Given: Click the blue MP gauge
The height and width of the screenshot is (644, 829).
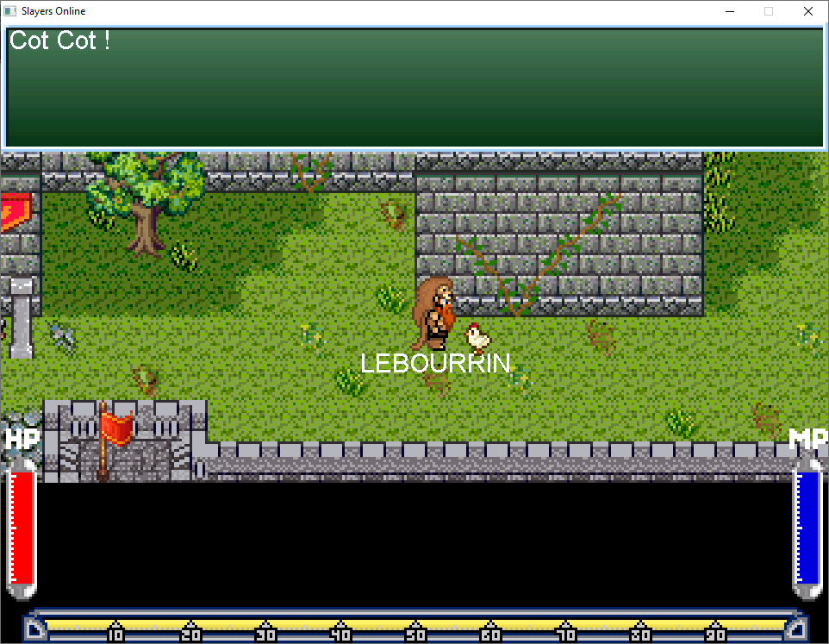Looking at the screenshot, I should click(x=808, y=528).
